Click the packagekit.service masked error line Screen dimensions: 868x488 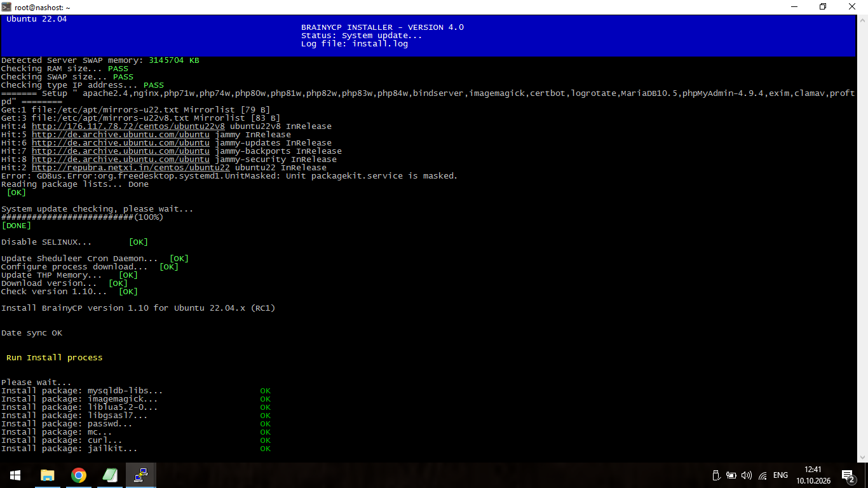pos(229,176)
